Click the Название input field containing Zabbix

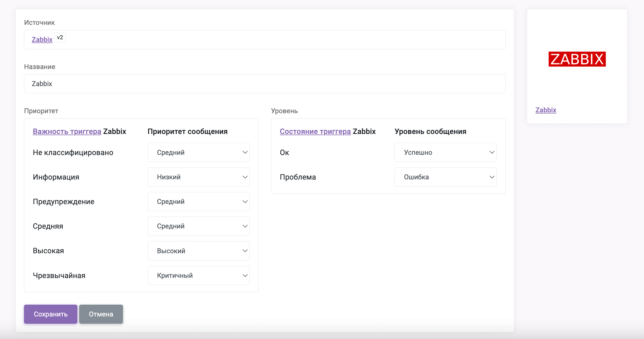tap(265, 84)
